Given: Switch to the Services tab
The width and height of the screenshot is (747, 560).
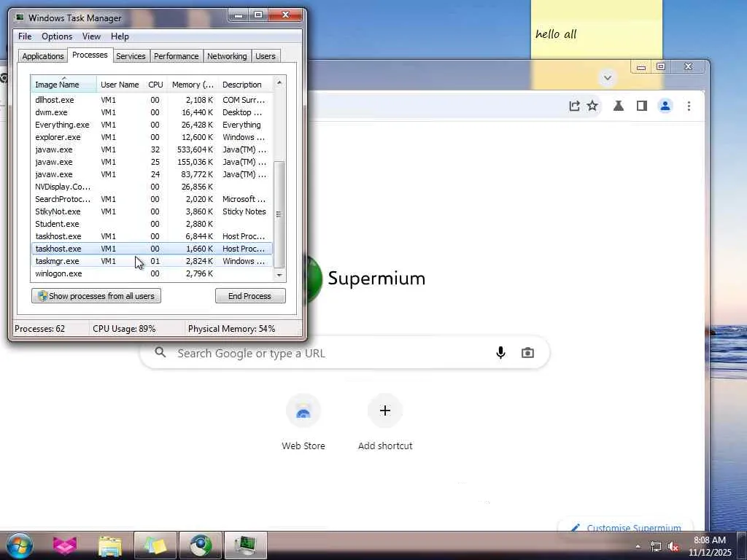Looking at the screenshot, I should [131, 56].
